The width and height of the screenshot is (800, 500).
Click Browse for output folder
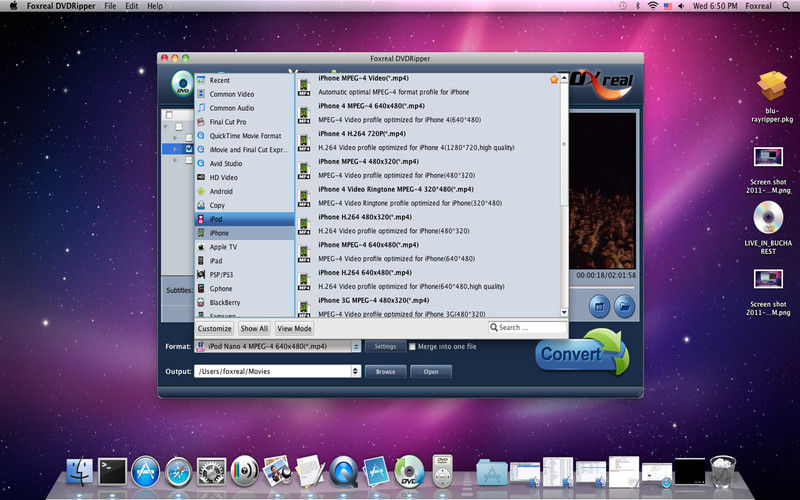click(x=385, y=371)
